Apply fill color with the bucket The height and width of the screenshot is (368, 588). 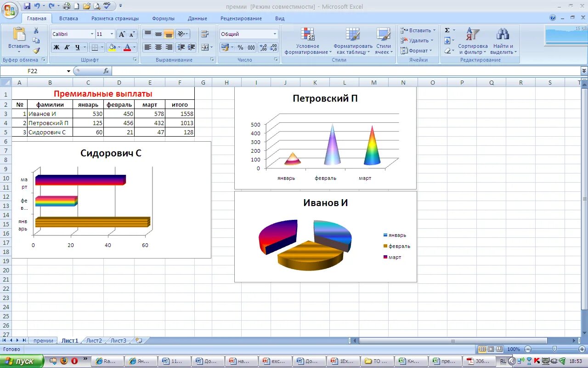tap(112, 47)
